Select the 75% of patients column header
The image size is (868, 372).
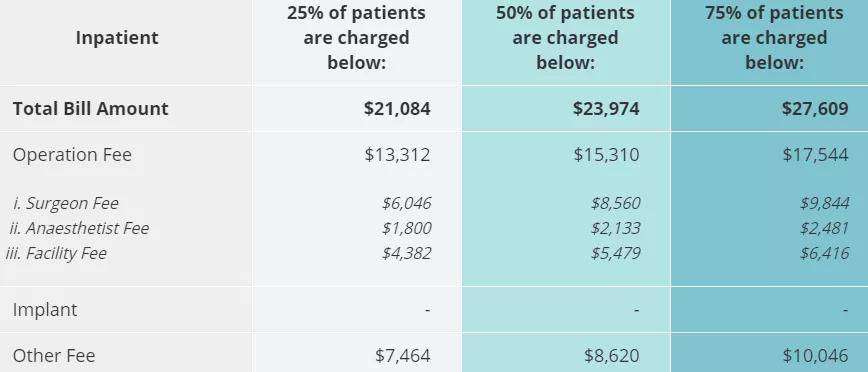[x=774, y=38]
